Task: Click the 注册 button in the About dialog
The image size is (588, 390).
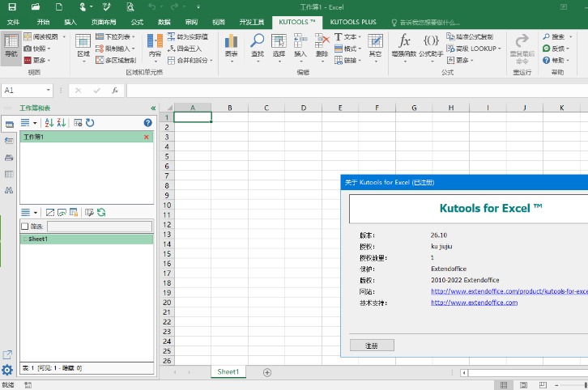Action: tap(372, 345)
